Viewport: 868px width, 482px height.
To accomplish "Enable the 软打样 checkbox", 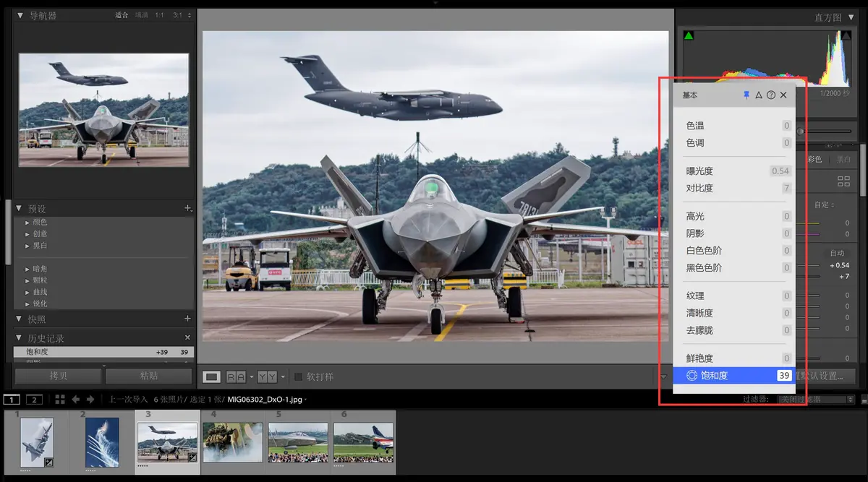I will point(298,376).
